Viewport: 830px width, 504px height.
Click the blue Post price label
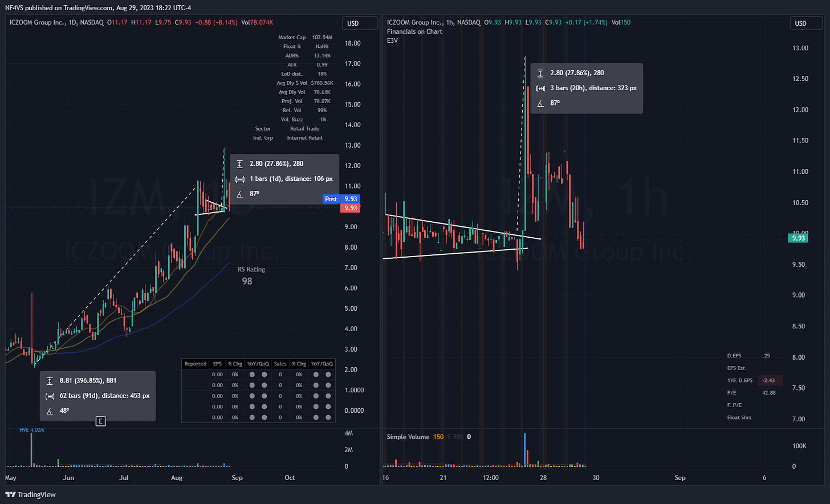point(331,199)
